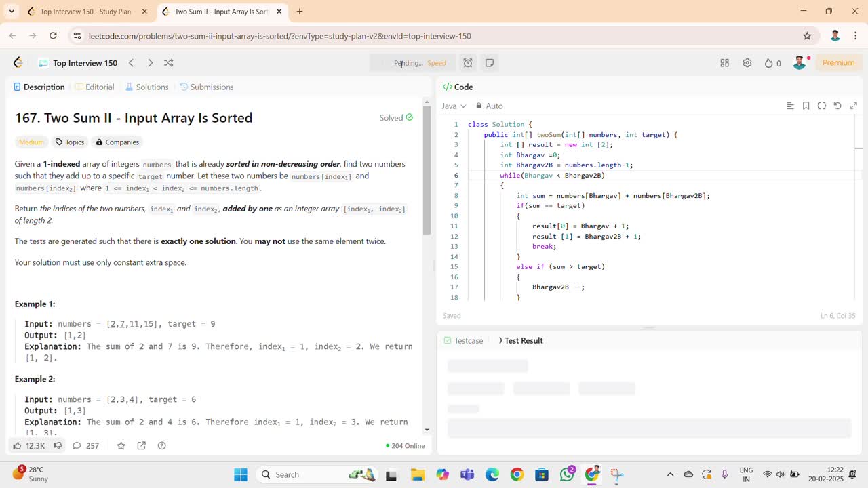868x488 pixels.
Task: Open the Top Interview 150 study plan link
Action: (x=85, y=63)
